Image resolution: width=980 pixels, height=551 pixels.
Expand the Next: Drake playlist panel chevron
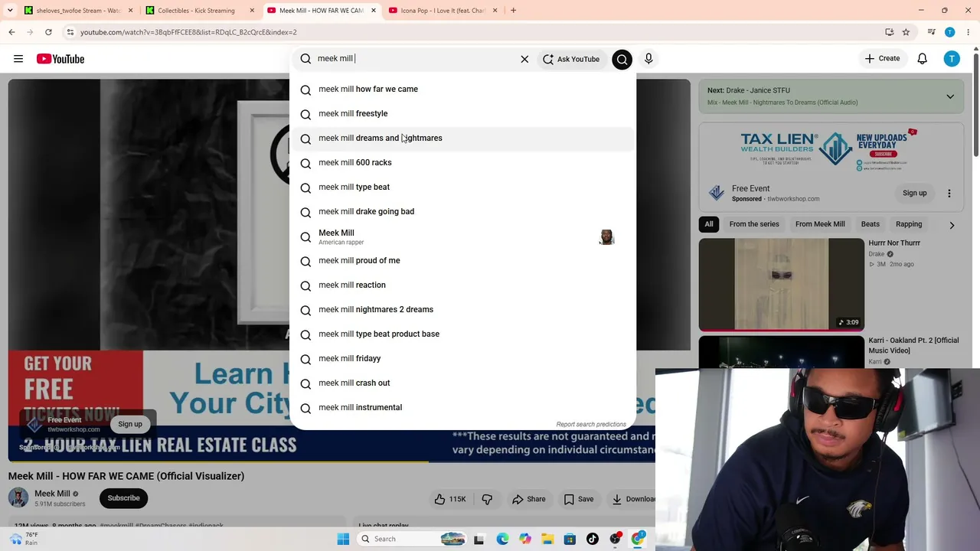point(950,96)
